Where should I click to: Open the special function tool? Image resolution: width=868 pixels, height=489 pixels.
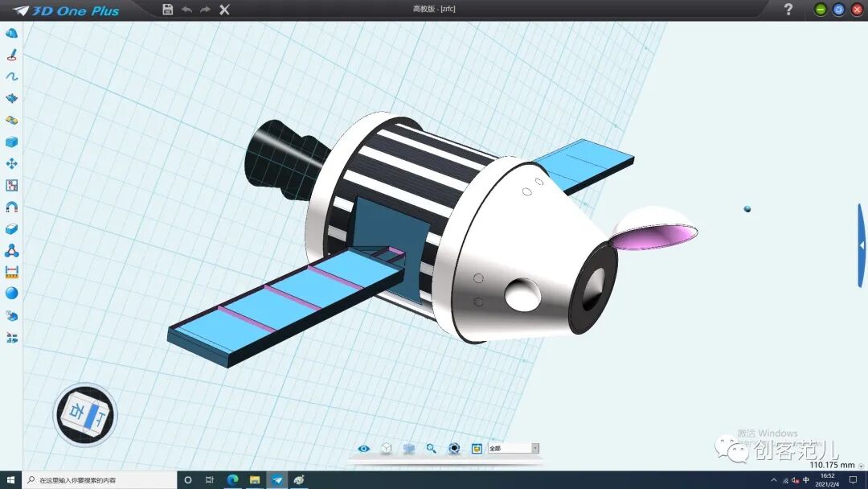tap(11, 120)
